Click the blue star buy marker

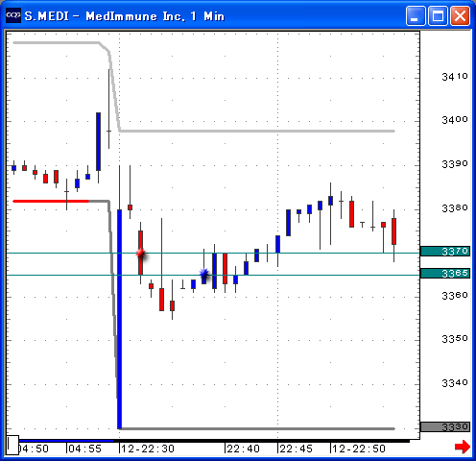203,274
